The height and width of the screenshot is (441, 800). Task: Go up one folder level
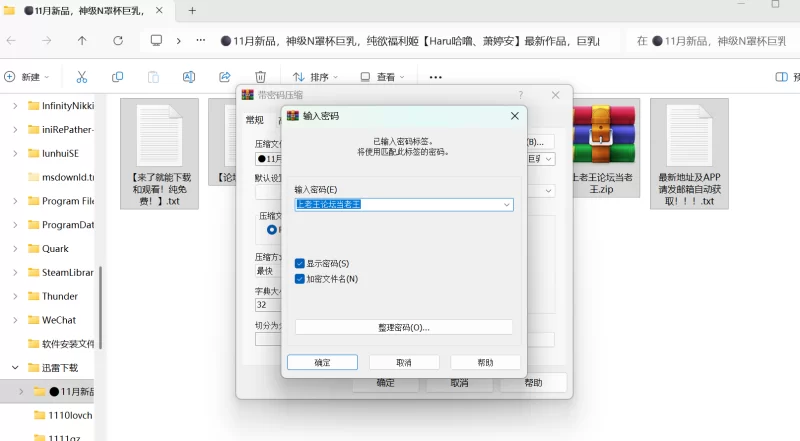point(82,41)
